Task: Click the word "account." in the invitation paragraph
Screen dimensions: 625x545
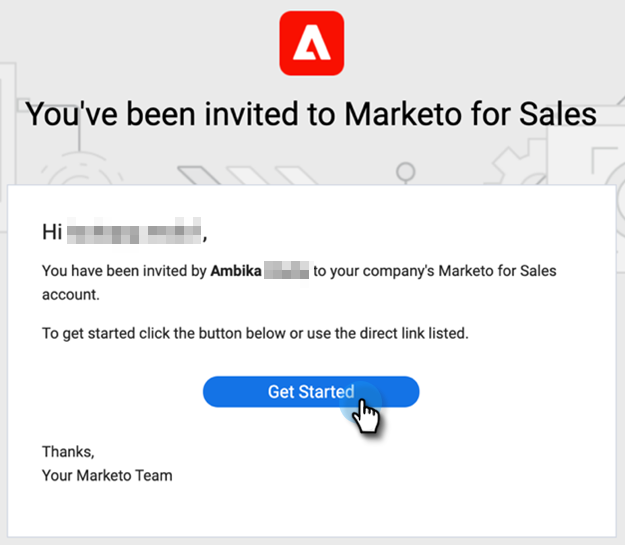Action: click(x=70, y=295)
